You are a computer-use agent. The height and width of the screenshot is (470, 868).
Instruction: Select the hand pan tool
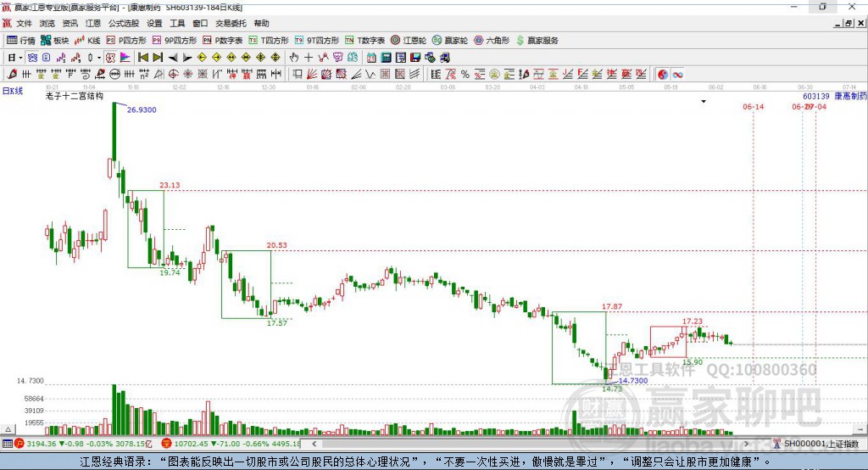(x=294, y=58)
